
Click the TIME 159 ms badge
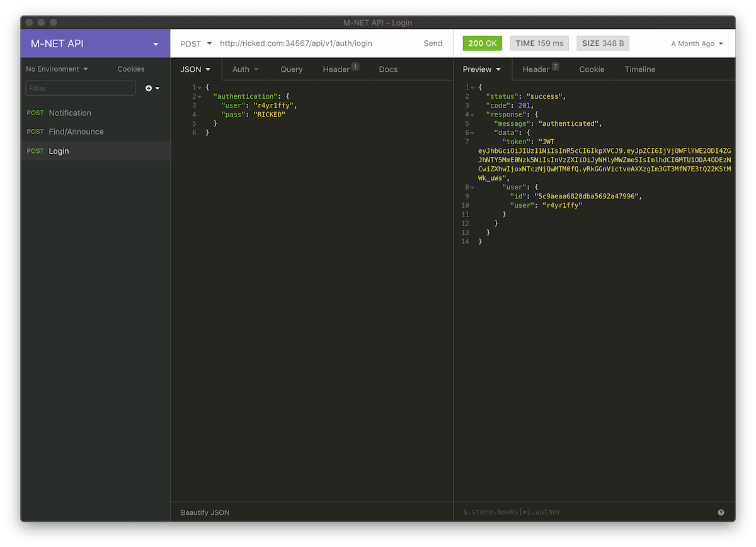pos(539,43)
